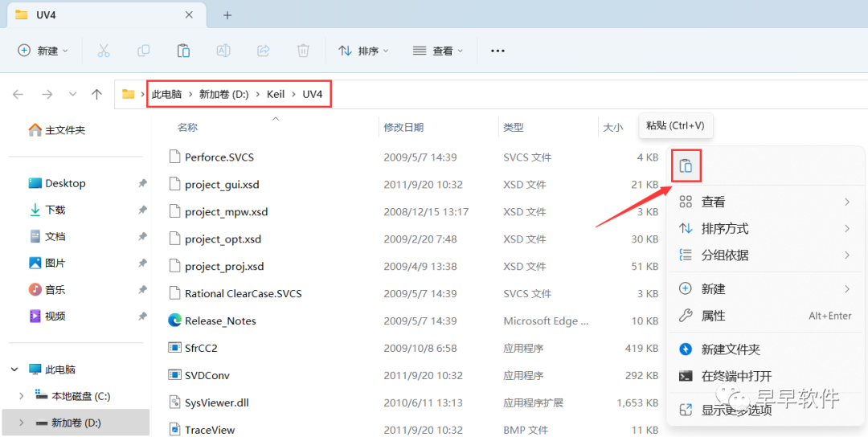Viewport: 868px width, 437px height.
Task: Select the SfrCC2 application
Action: [201, 348]
